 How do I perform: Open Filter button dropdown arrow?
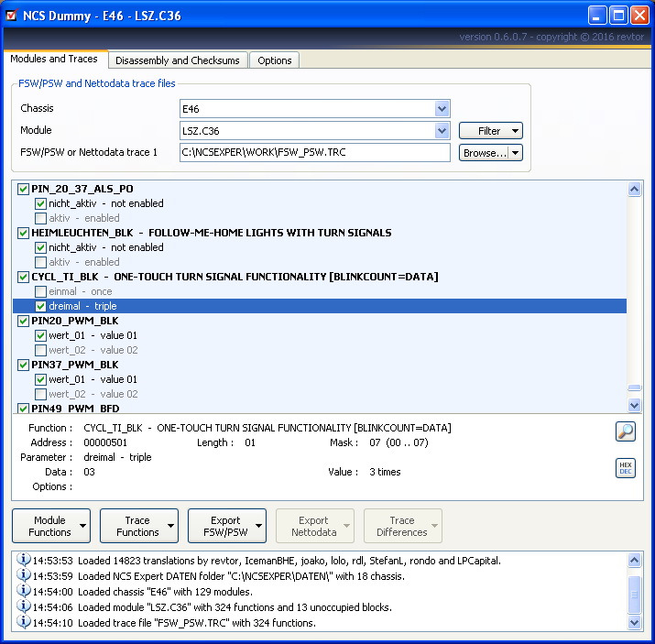pyautogui.click(x=515, y=131)
